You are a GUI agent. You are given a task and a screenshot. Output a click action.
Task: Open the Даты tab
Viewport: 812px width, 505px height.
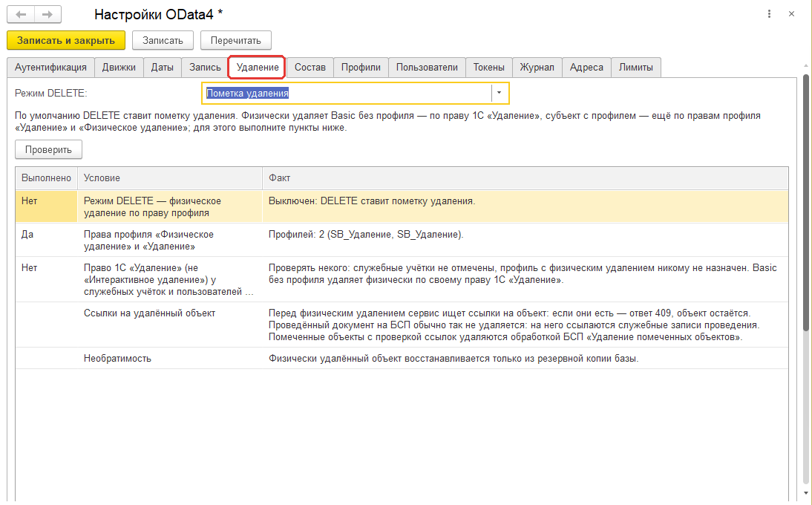point(162,68)
